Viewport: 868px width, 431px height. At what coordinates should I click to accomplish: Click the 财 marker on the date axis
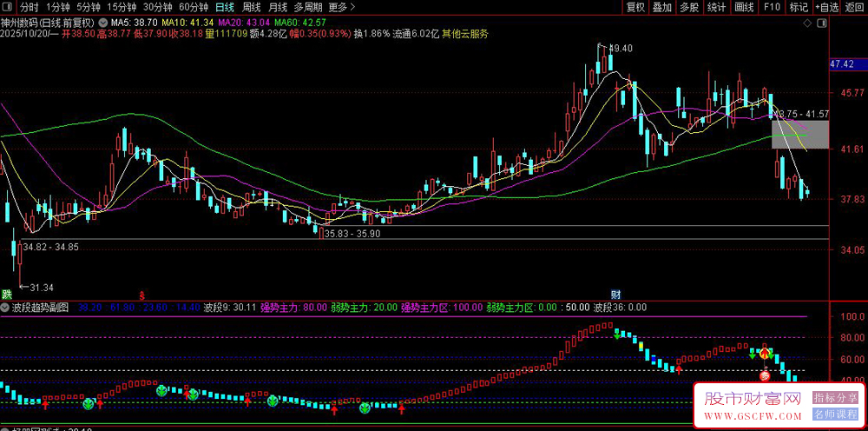point(615,295)
